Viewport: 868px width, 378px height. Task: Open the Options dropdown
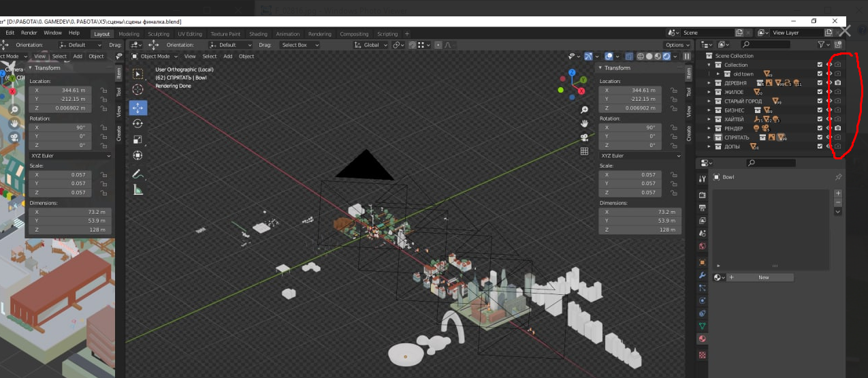click(677, 45)
